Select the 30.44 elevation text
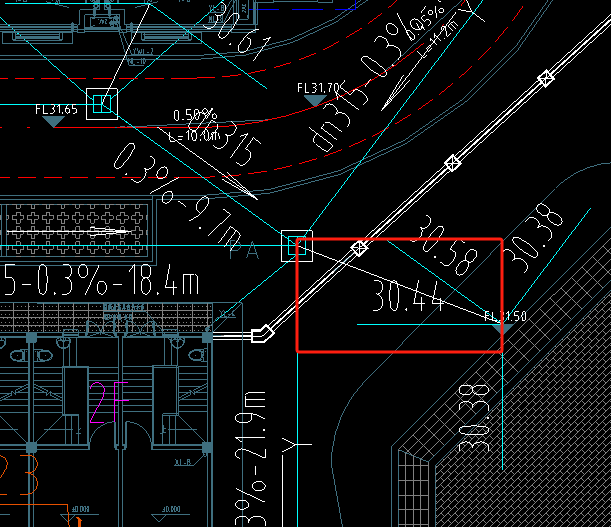The height and width of the screenshot is (527, 611). (x=408, y=297)
